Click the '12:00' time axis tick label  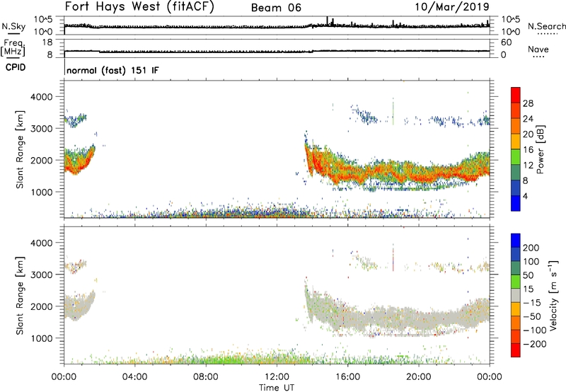tap(277, 377)
